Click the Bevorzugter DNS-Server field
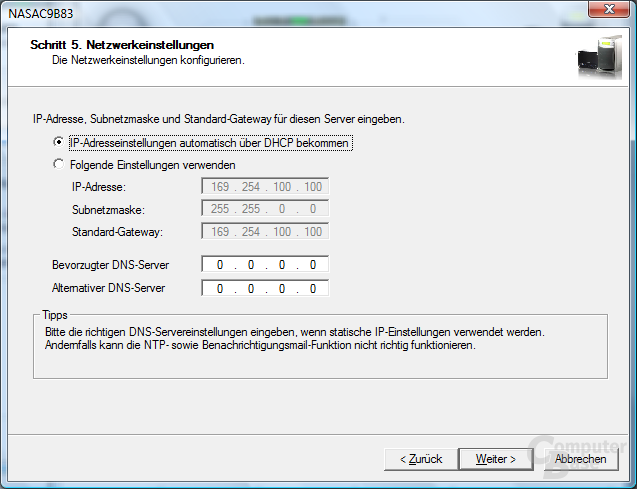Screen dimensions: 637x489 tap(265, 265)
